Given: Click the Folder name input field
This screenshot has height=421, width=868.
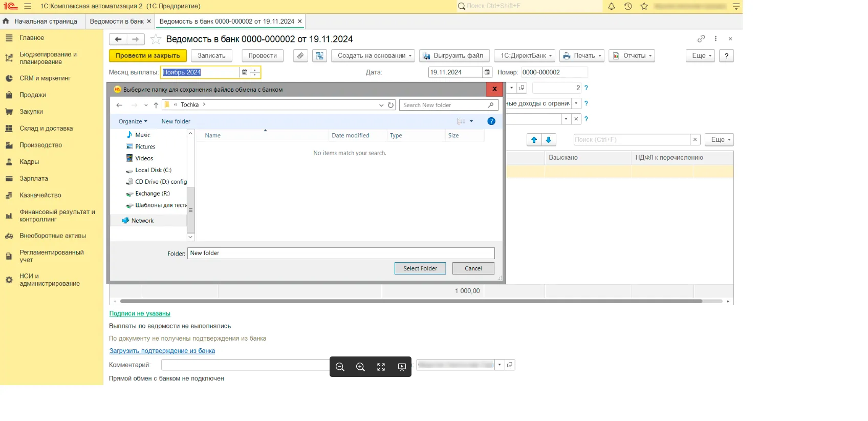Looking at the screenshot, I should 340,253.
